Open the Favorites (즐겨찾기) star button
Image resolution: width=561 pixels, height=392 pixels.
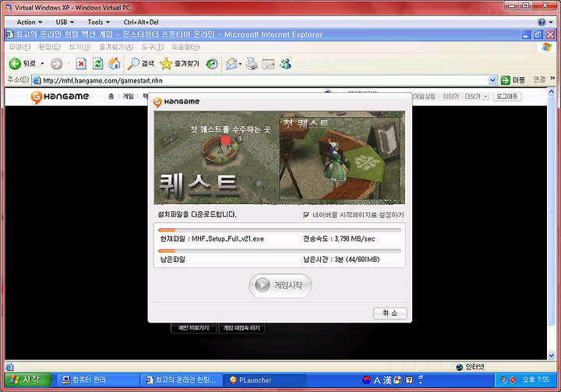(x=180, y=64)
